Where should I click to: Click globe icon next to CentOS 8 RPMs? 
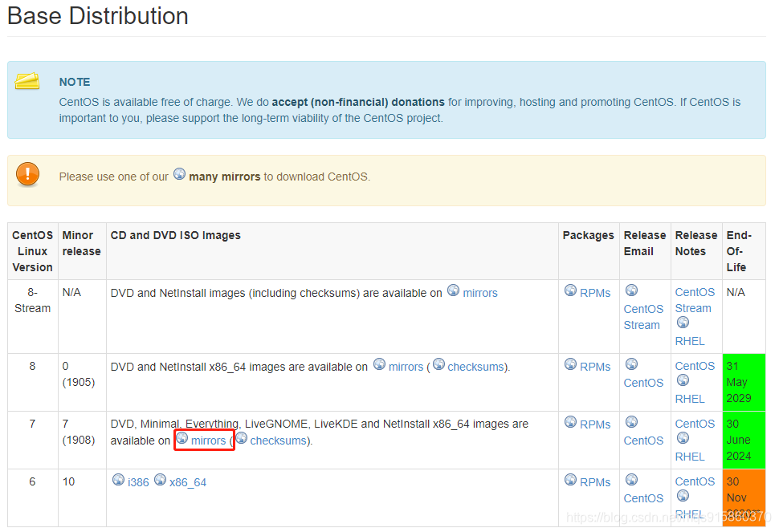coord(570,364)
